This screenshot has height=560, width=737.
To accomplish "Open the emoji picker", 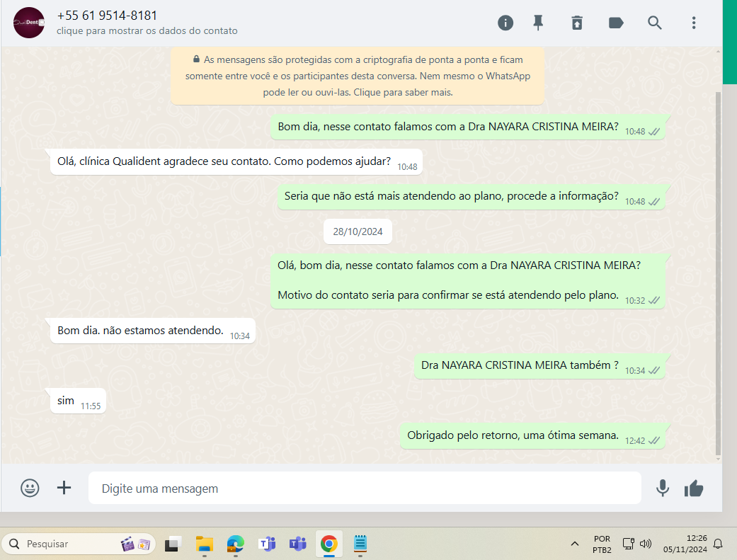I will [30, 488].
